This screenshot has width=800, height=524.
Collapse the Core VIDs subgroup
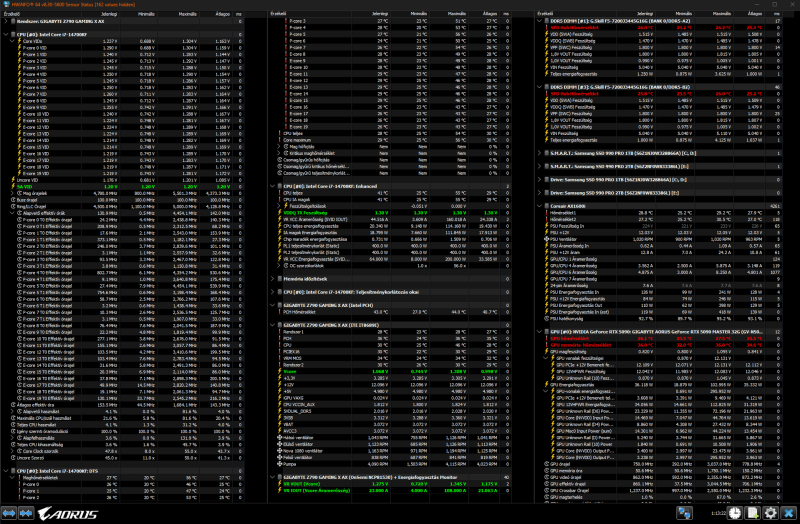12,41
